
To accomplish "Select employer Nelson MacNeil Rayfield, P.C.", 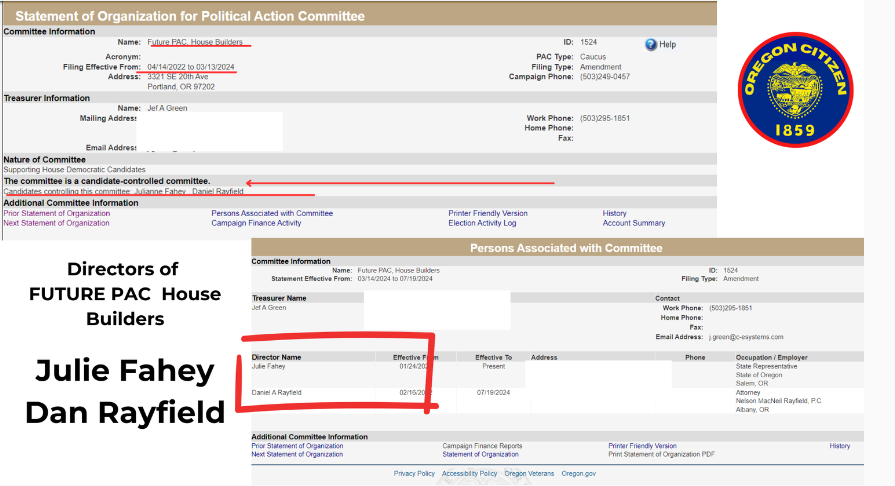I will coord(779,401).
